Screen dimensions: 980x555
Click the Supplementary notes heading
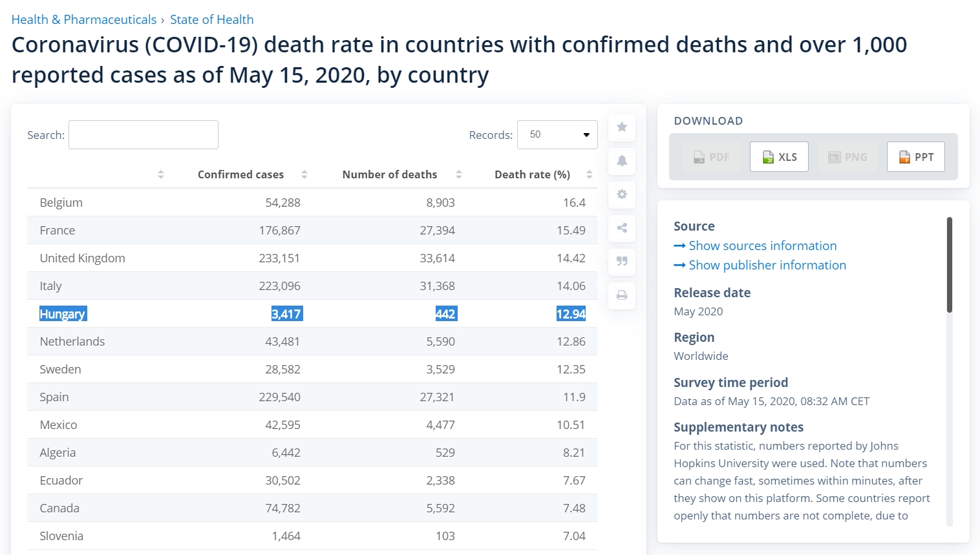(x=738, y=427)
